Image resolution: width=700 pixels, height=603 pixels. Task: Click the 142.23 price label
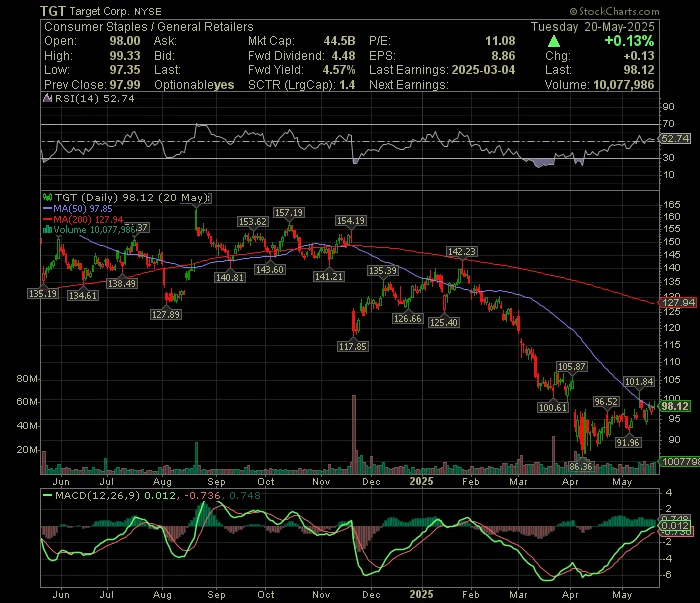coord(462,252)
